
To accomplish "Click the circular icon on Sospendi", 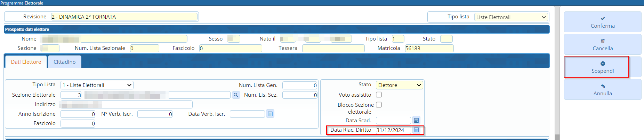I will tap(603, 64).
